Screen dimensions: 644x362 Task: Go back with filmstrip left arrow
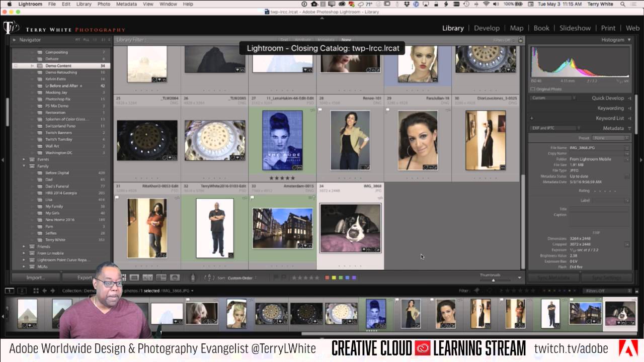tap(44, 291)
